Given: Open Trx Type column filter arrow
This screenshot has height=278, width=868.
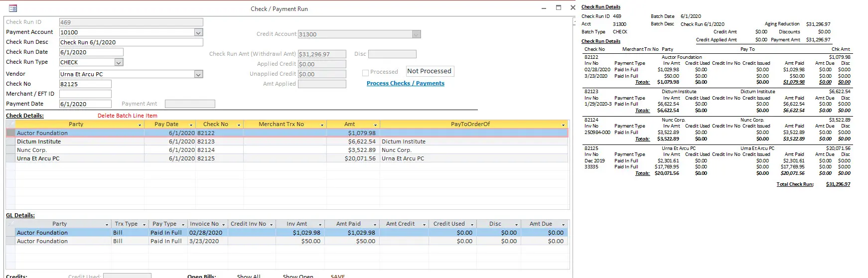Looking at the screenshot, I should pos(144,224).
